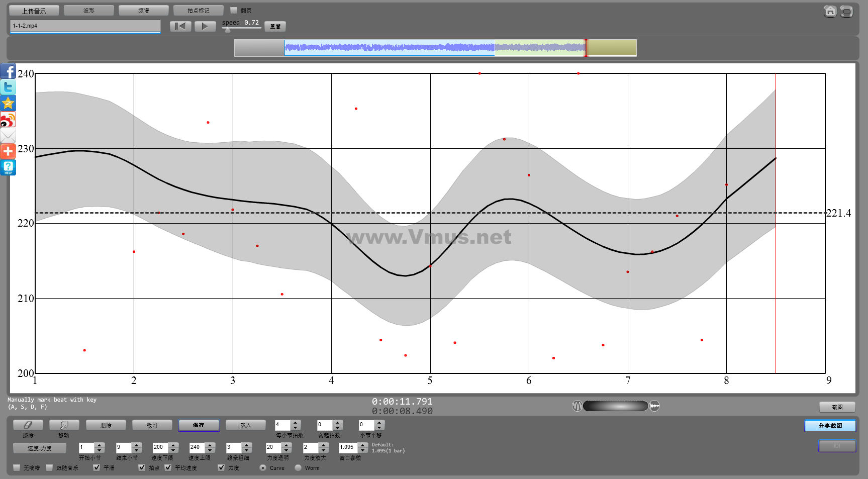
Task: Select the eraser tool (擦除)
Action: [x=28, y=425]
